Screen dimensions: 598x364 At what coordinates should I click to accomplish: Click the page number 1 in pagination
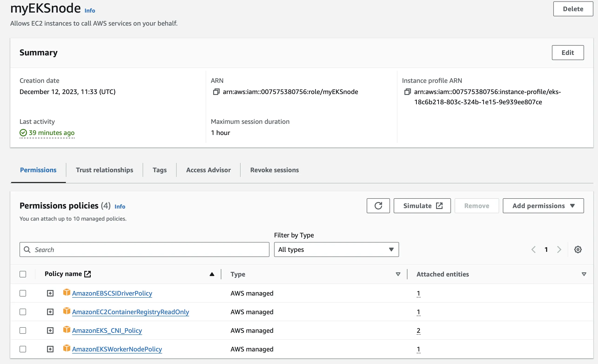[x=546, y=249]
